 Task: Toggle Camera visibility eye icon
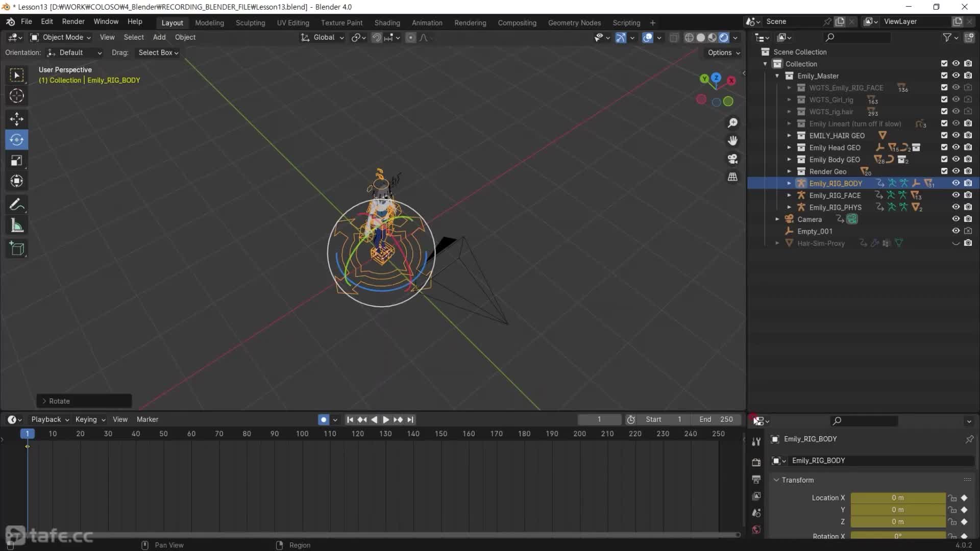coord(955,219)
